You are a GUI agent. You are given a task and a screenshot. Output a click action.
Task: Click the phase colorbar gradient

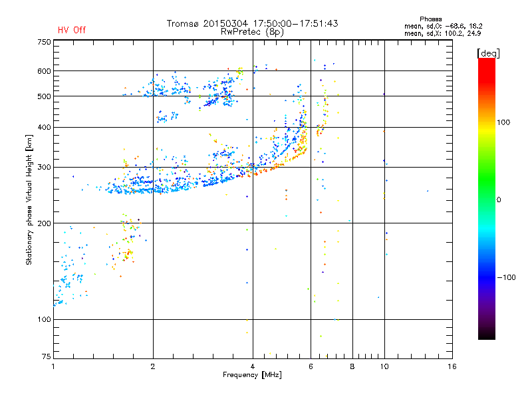coord(487,198)
